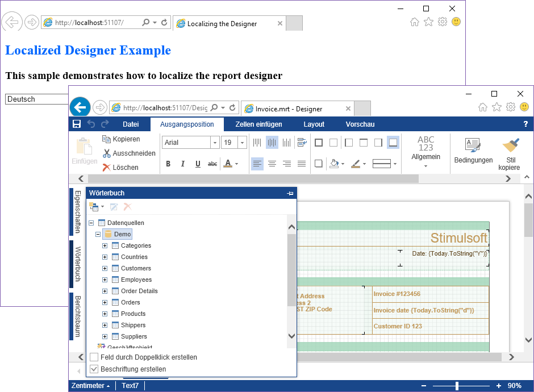Image resolution: width=534 pixels, height=392 pixels.
Task: Click Bedingungen conditions button
Action: click(473, 151)
